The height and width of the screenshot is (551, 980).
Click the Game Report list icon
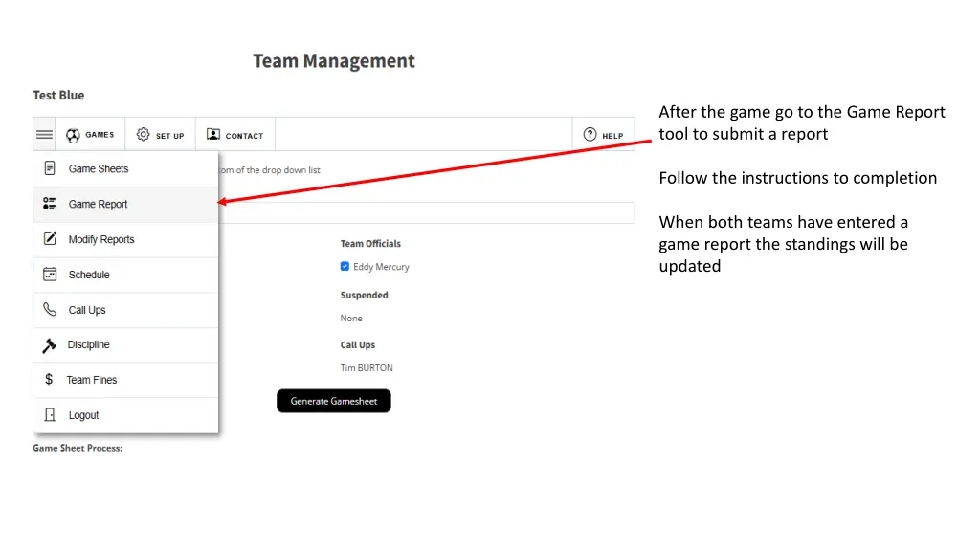point(50,204)
